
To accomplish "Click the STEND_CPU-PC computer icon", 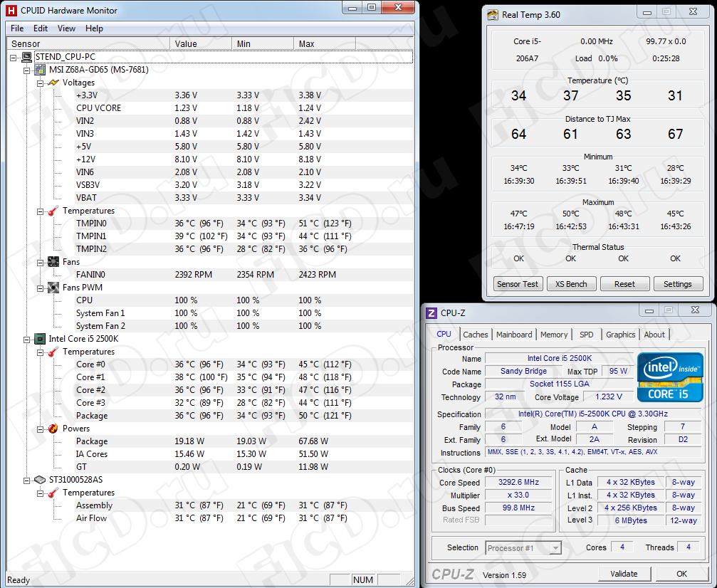I will pos(26,57).
